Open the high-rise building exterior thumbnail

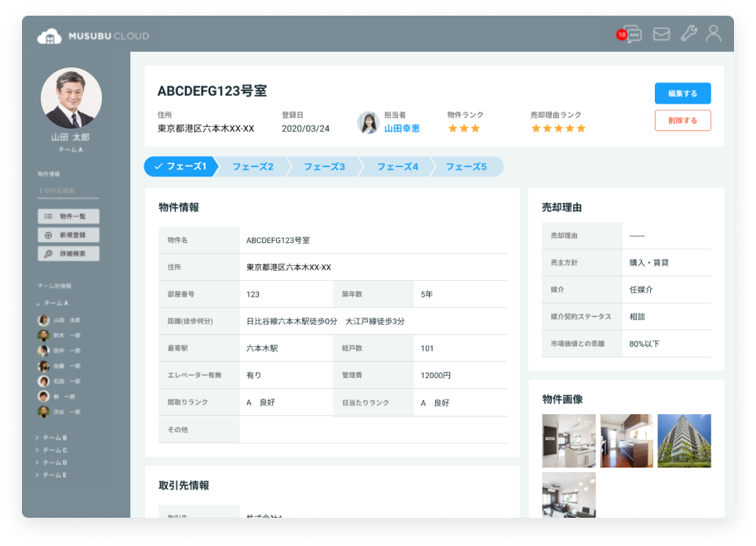(x=684, y=441)
